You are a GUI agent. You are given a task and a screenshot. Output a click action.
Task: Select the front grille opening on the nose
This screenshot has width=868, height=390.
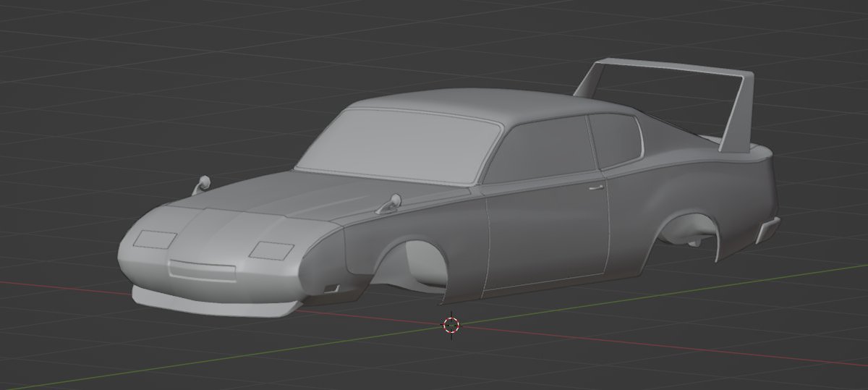[202, 271]
